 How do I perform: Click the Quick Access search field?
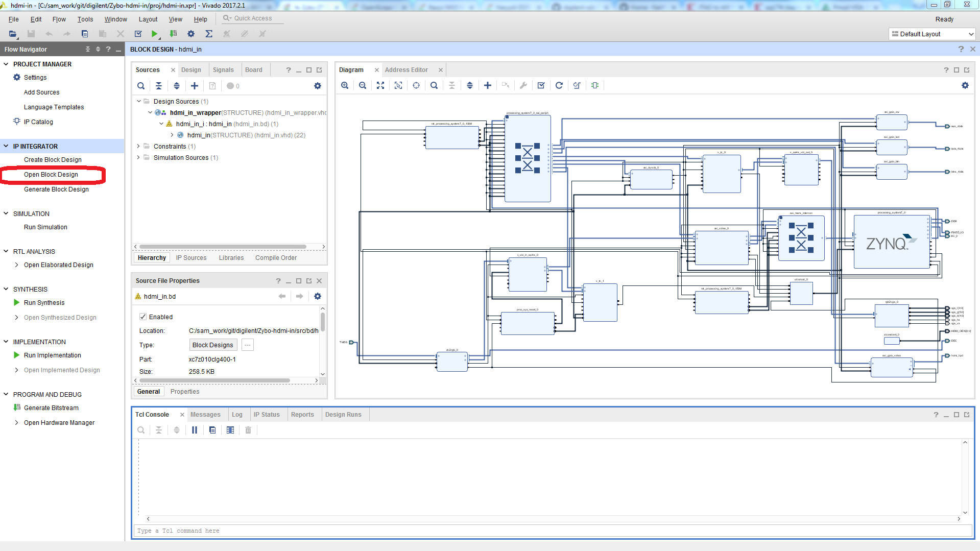click(x=253, y=18)
